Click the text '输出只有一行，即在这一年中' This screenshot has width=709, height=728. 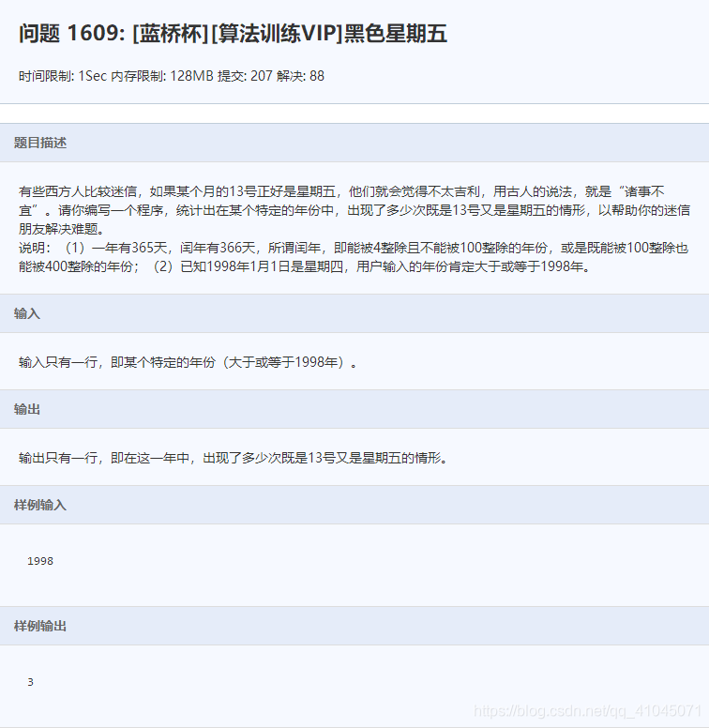click(x=234, y=458)
